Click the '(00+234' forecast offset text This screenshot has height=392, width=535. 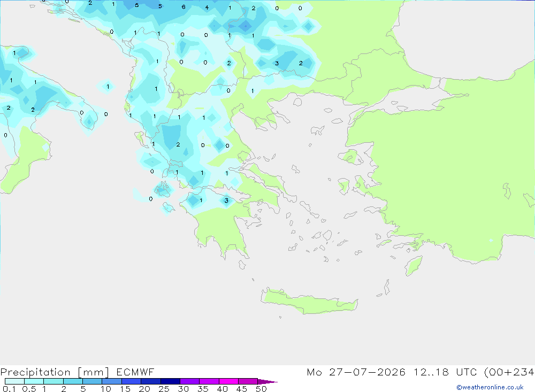tap(509, 372)
